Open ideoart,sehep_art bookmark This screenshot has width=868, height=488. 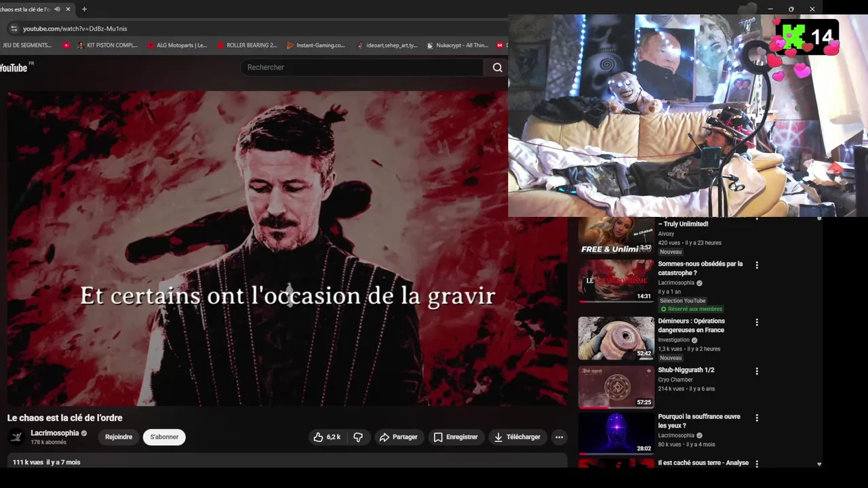(386, 45)
